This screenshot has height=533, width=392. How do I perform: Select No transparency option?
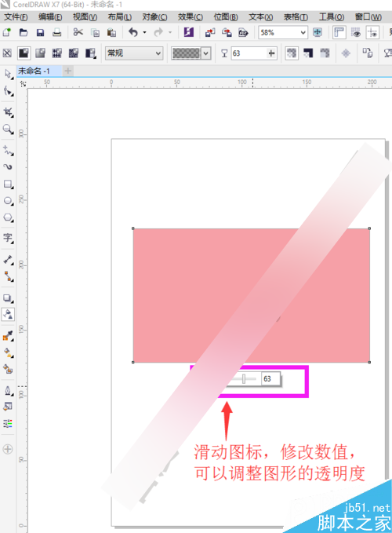click(7, 53)
